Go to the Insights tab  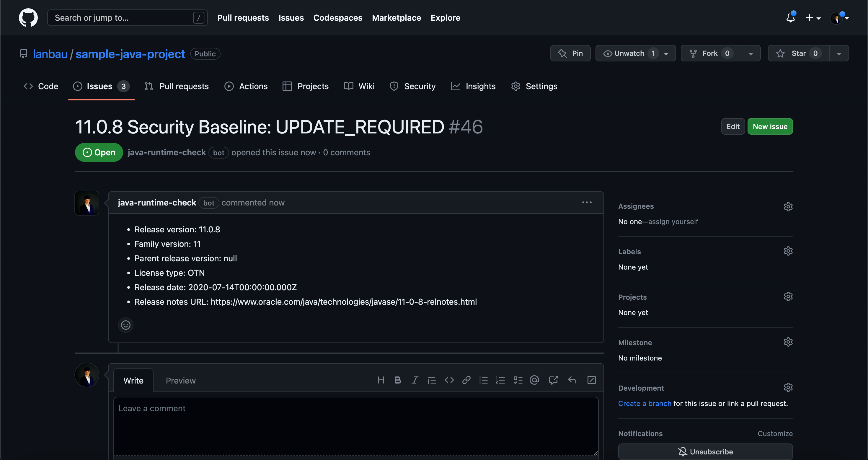tap(473, 86)
